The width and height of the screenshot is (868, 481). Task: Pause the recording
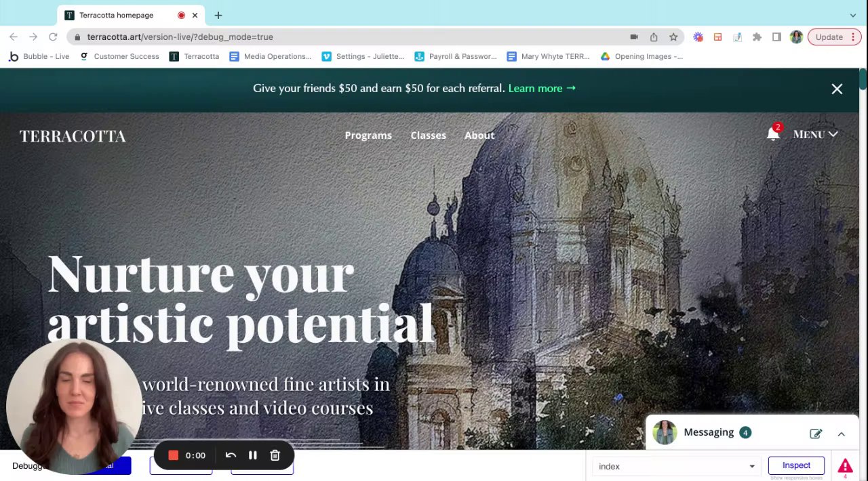click(252, 455)
